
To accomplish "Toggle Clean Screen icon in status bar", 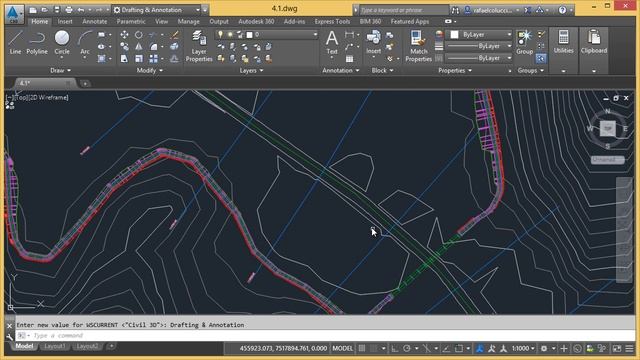I will [617, 348].
